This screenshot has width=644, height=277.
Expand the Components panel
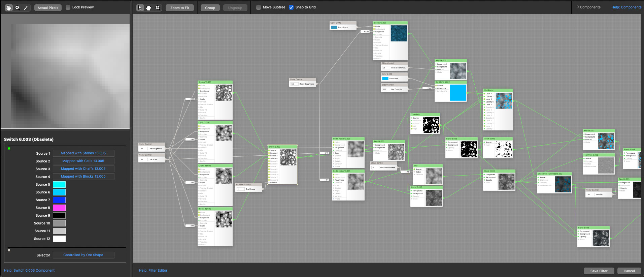(x=589, y=7)
